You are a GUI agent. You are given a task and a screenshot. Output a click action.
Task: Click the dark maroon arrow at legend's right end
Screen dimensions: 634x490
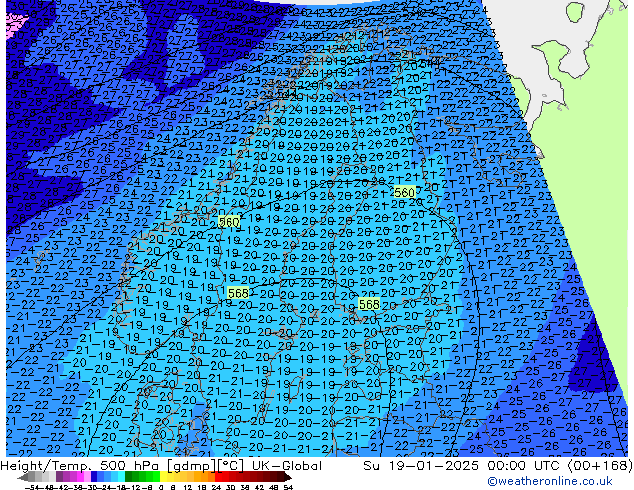[287, 477]
